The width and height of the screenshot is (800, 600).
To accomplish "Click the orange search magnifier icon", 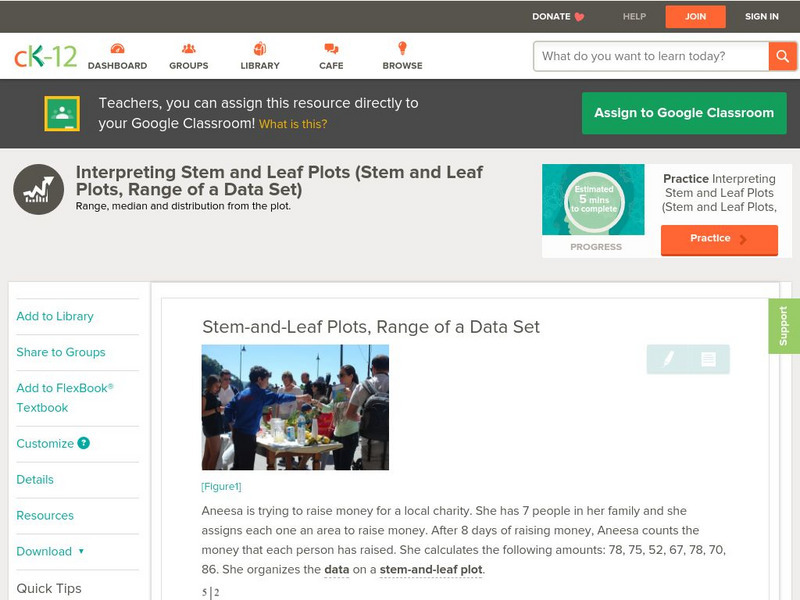I will point(783,56).
